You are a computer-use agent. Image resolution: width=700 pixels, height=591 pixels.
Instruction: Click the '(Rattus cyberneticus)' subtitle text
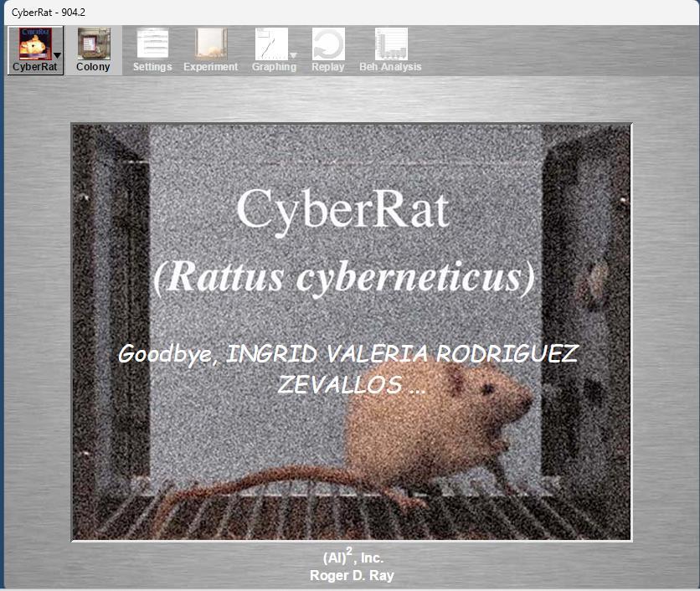[344, 277]
